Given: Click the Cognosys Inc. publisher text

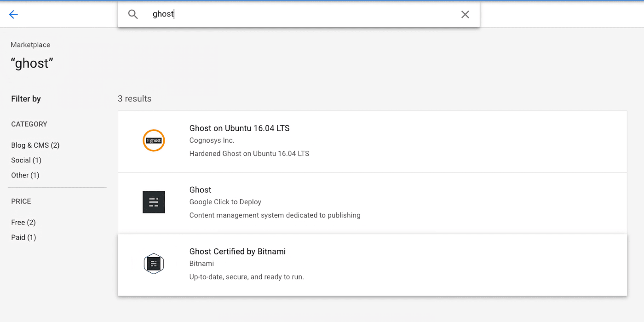Looking at the screenshot, I should 212,140.
